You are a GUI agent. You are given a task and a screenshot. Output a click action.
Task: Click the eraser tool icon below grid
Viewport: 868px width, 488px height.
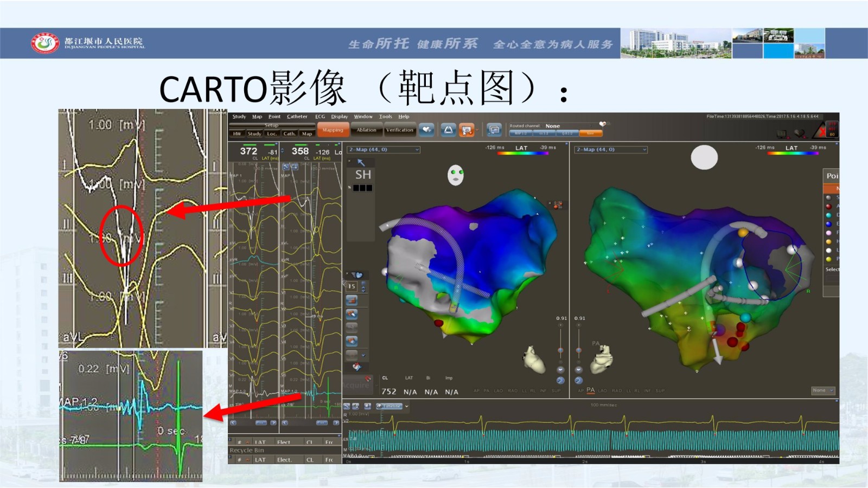352,313
